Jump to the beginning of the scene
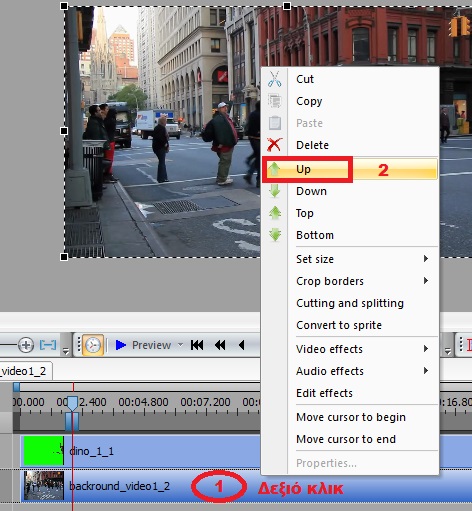This screenshot has height=511, width=472. pyautogui.click(x=197, y=345)
